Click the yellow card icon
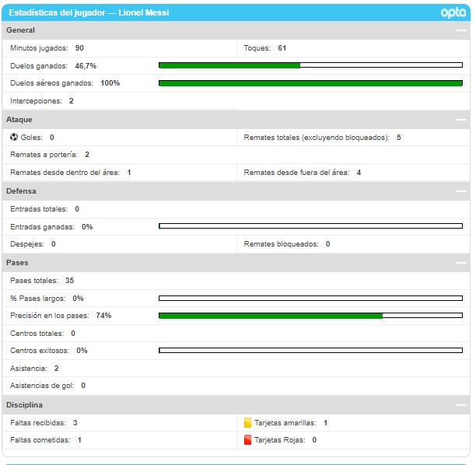The height and width of the screenshot is (465, 476). point(247,422)
